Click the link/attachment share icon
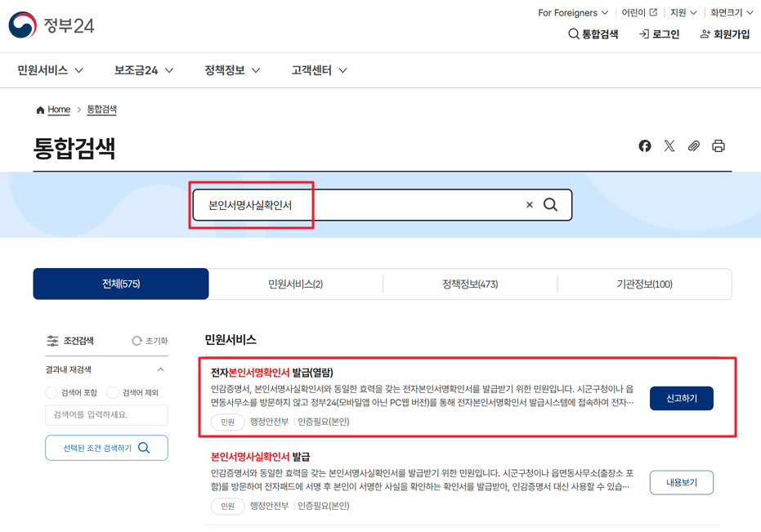Screen dimensions: 761x532 click(x=694, y=145)
